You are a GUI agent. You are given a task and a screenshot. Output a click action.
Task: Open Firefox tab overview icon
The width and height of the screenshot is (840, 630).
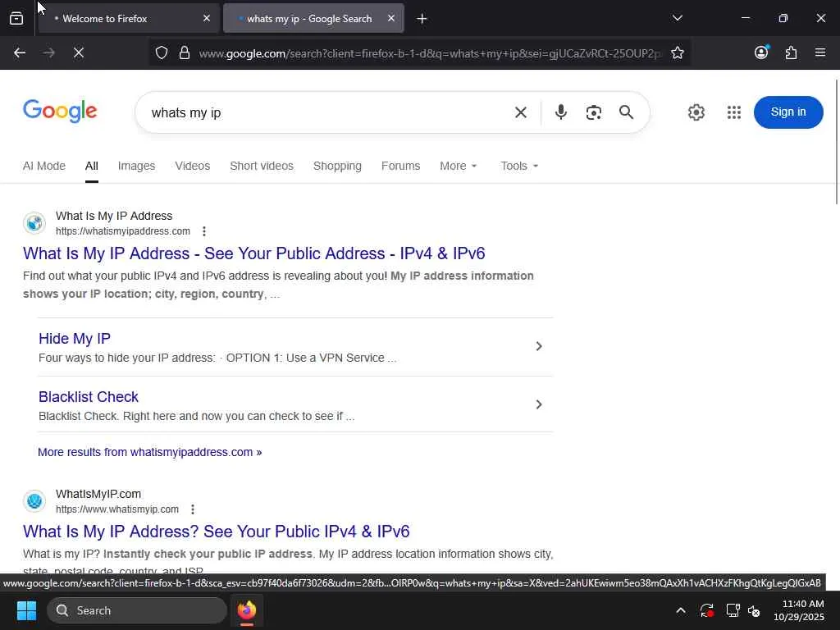(16, 19)
